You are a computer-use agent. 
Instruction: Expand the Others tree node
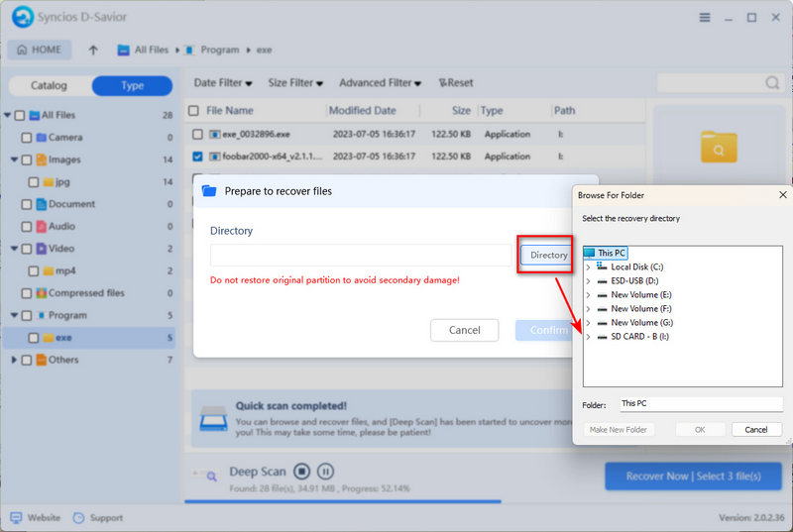[14, 360]
